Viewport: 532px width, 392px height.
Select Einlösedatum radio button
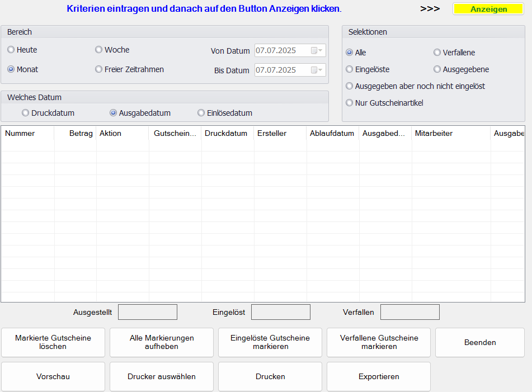click(x=201, y=113)
